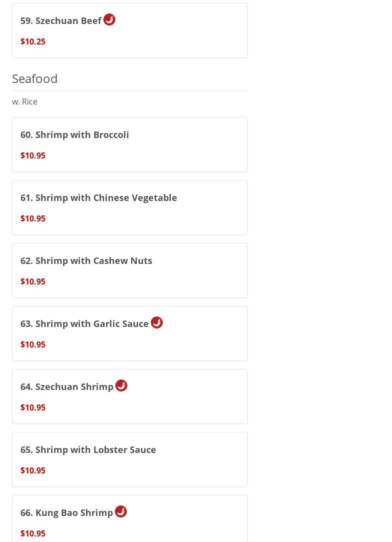Select 63. Shrimp with Garlic Sauce title
This screenshot has width=392, height=542.
(84, 323)
